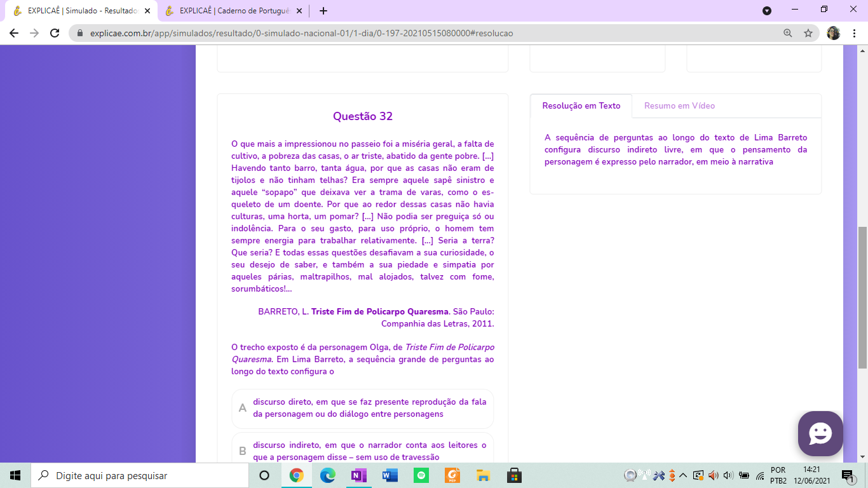868x488 pixels.
Task: Reload the current page
Action: [55, 33]
